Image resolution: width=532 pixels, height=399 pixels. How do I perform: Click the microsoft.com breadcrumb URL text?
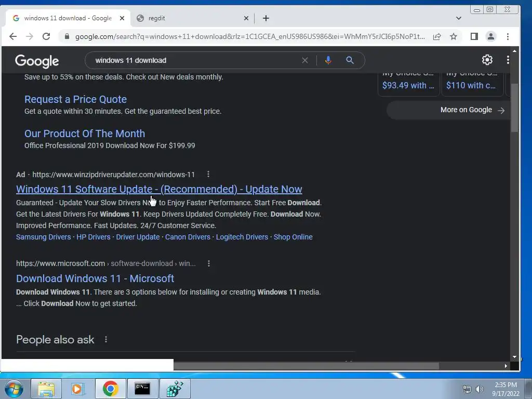(x=106, y=263)
